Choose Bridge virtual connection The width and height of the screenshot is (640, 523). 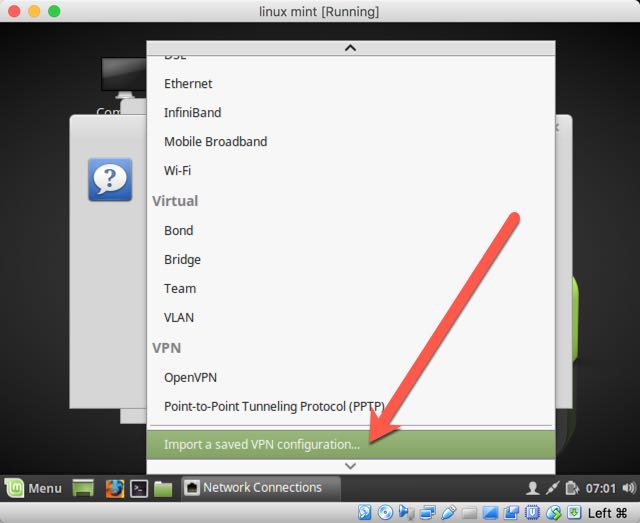click(x=351, y=260)
